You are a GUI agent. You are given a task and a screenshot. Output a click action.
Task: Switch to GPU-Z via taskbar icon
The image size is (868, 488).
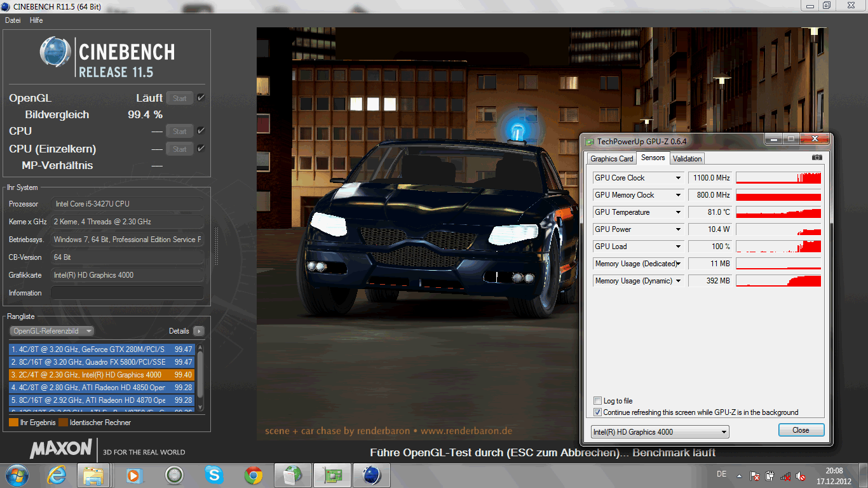[332, 475]
